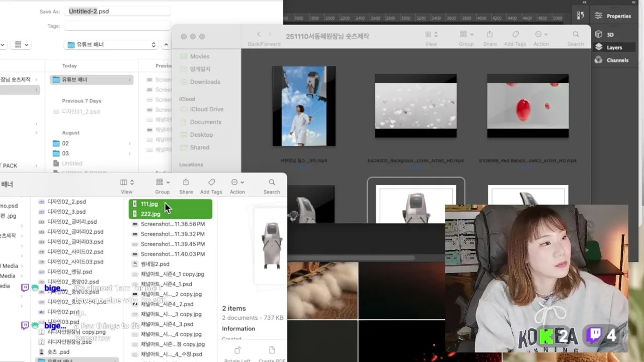
Task: Click Create PDF in the preview pane
Action: (272, 353)
